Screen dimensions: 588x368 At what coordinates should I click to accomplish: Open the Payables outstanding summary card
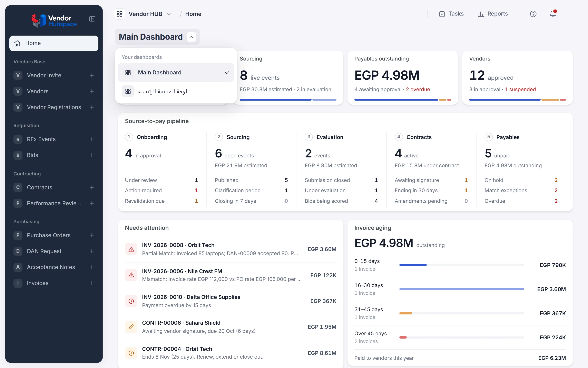coord(403,78)
